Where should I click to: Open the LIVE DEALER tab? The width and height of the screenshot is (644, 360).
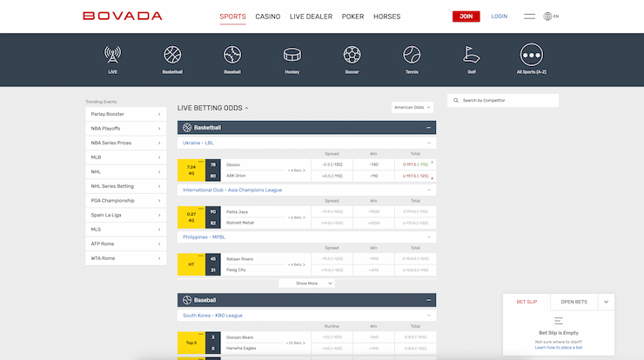tap(311, 17)
